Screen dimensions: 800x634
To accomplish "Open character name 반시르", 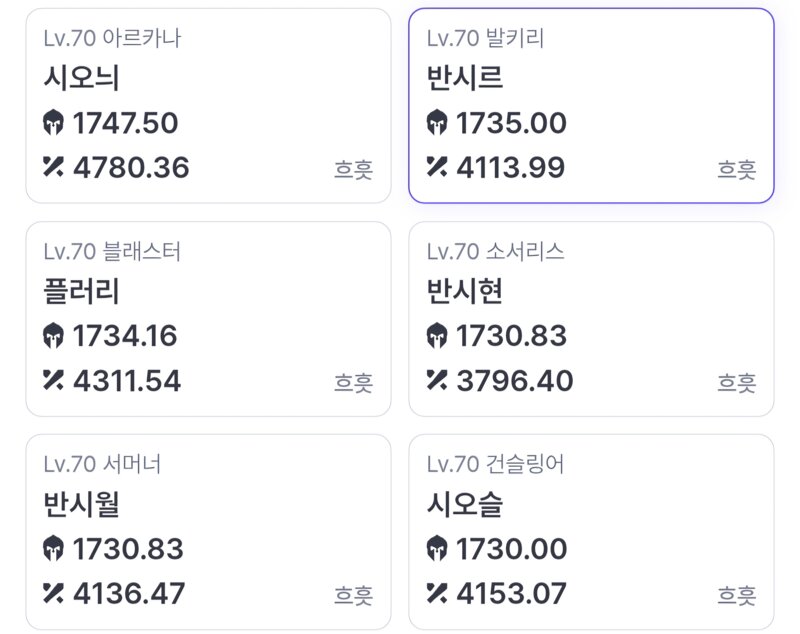I will point(465,78).
